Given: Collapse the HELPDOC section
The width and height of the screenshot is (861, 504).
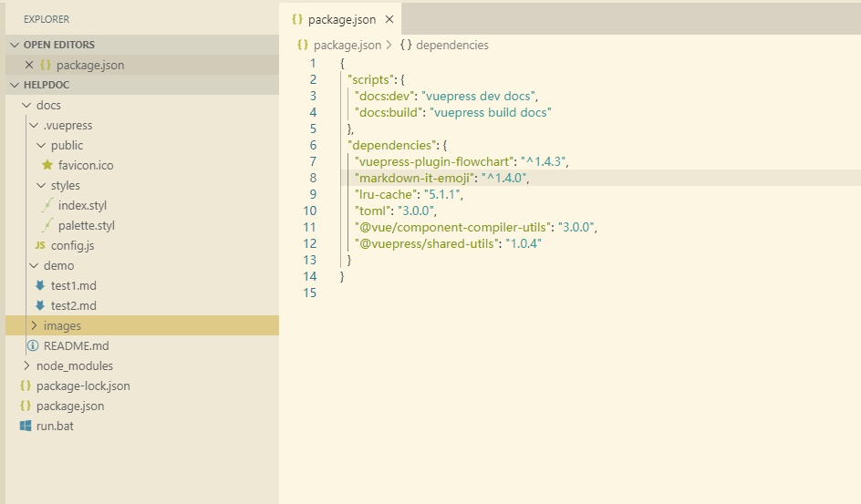Looking at the screenshot, I should click(14, 85).
